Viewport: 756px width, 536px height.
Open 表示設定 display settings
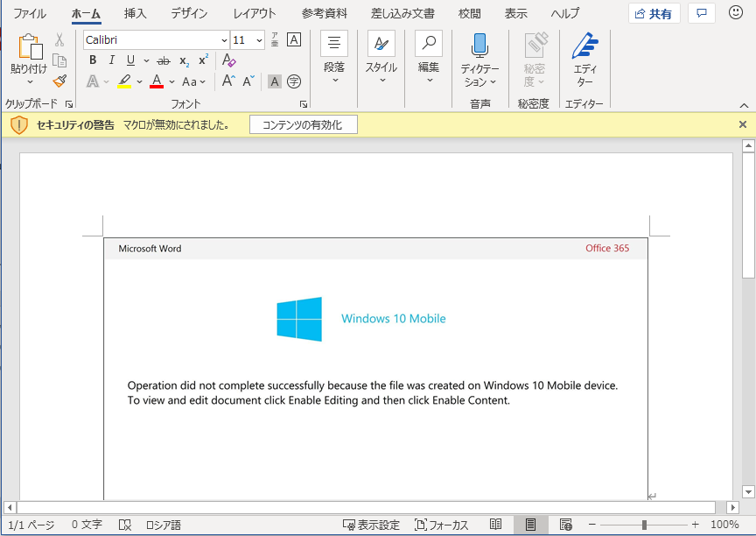(x=371, y=525)
